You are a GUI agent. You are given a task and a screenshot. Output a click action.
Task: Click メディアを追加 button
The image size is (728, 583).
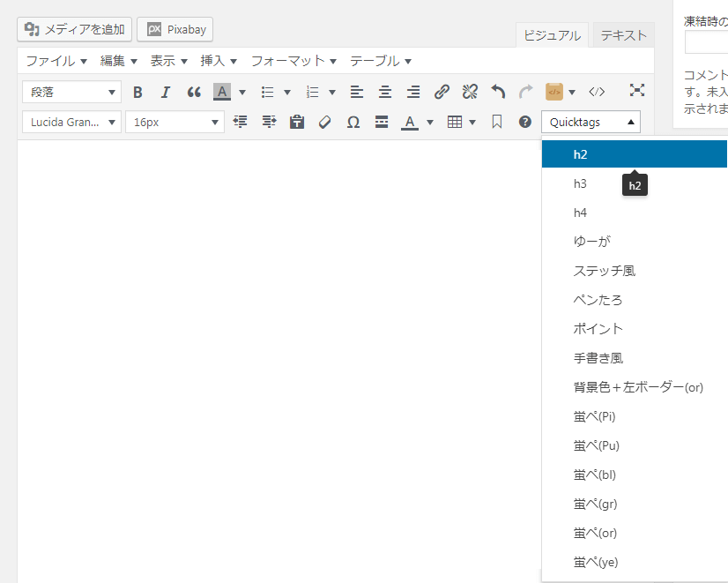click(x=74, y=29)
